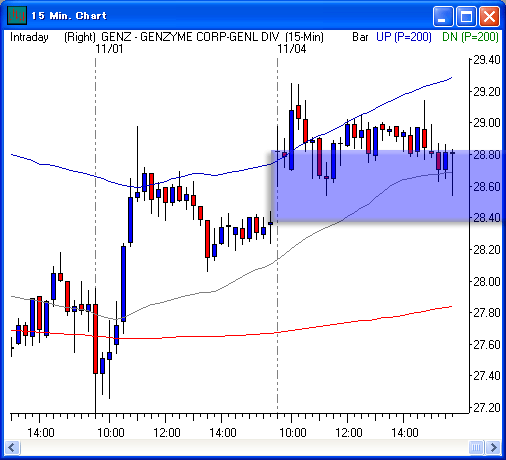Image resolution: width=506 pixels, height=460 pixels.
Task: Maximize the 15 Min. Chart window
Action: (466, 16)
